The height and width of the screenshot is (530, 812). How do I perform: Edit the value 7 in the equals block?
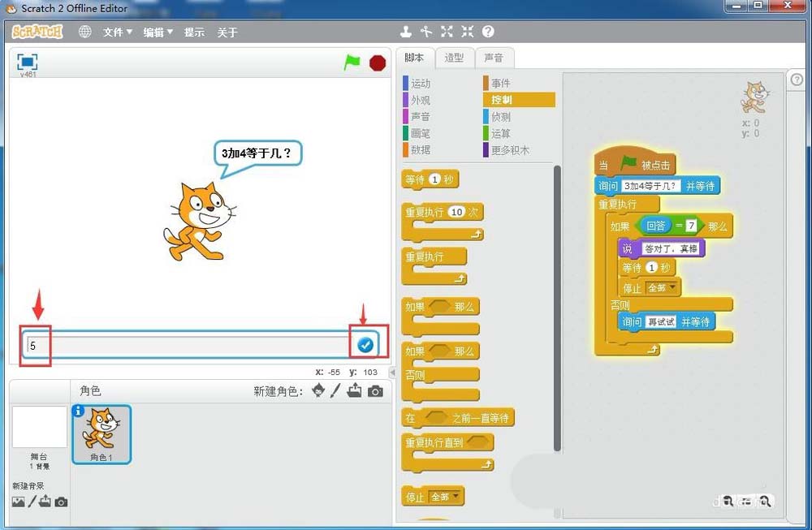pyautogui.click(x=691, y=226)
